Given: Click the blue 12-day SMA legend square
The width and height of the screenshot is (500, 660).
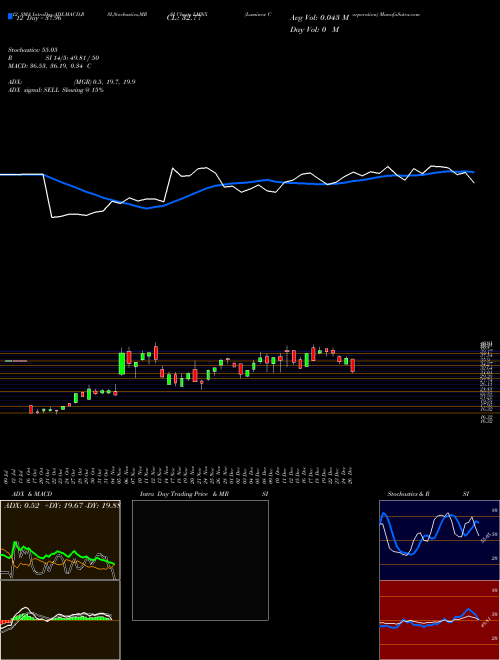Looking at the screenshot, I should click(10, 16).
